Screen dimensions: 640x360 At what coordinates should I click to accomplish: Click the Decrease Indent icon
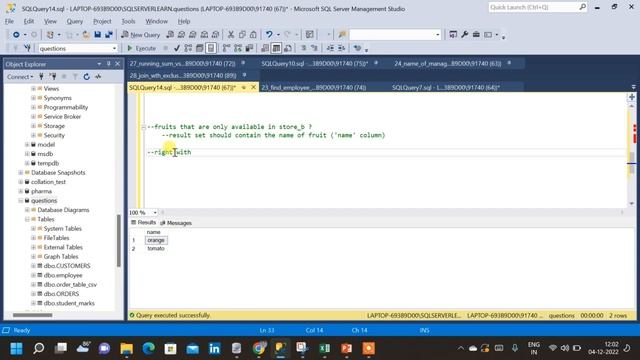(x=330, y=48)
